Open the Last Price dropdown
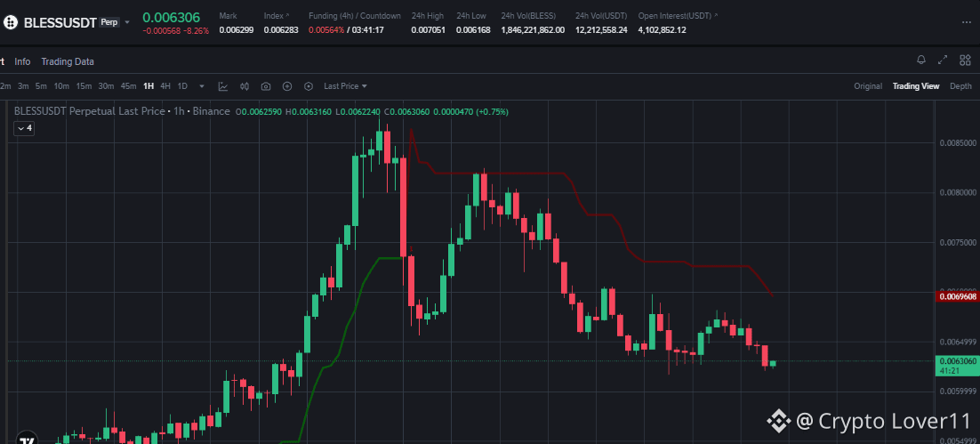Viewport: 980px width, 444px height. [x=345, y=86]
